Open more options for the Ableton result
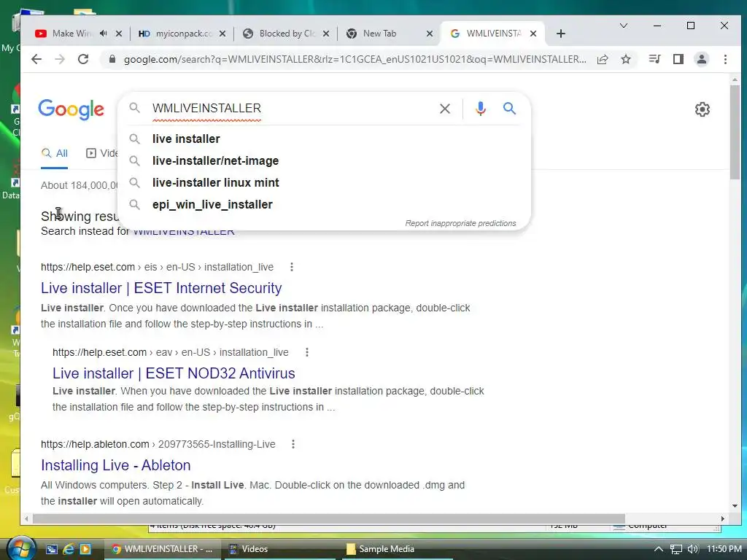This screenshot has height=560, width=747. click(293, 444)
